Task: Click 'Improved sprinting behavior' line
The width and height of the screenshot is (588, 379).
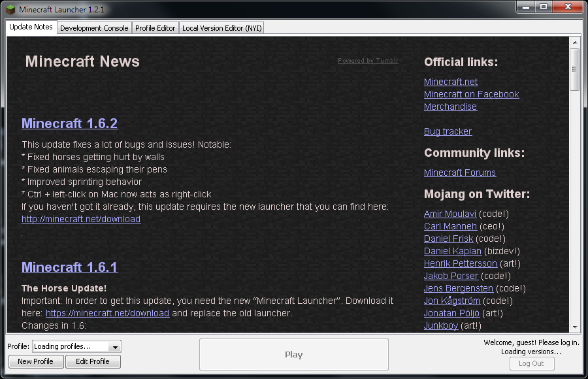Action: click(x=82, y=182)
